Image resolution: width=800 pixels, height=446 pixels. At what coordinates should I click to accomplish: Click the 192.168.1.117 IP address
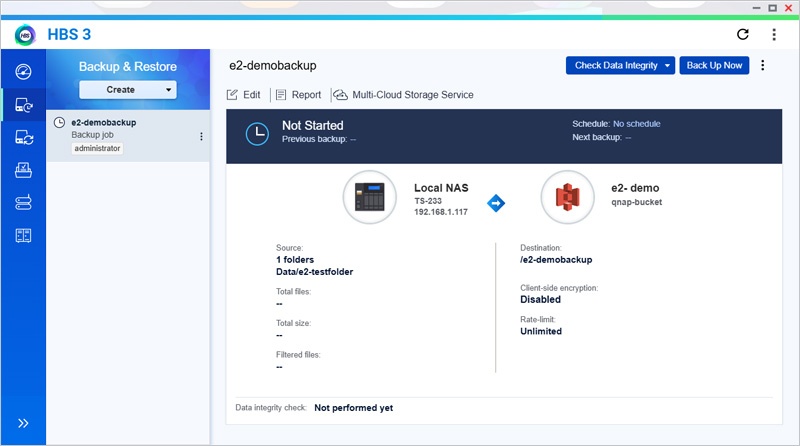[x=441, y=212]
